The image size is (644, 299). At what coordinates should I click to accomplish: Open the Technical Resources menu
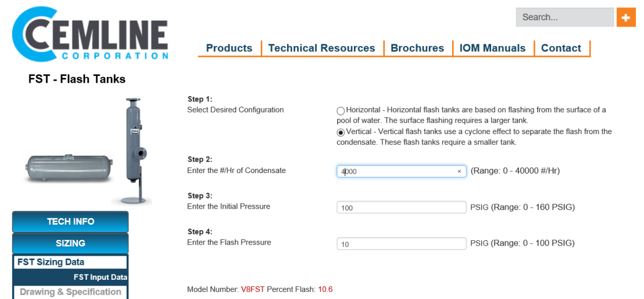[322, 48]
